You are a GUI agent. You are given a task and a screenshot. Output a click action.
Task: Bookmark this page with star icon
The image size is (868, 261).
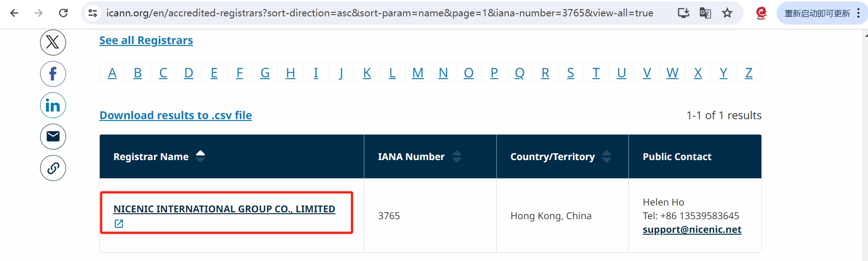727,13
